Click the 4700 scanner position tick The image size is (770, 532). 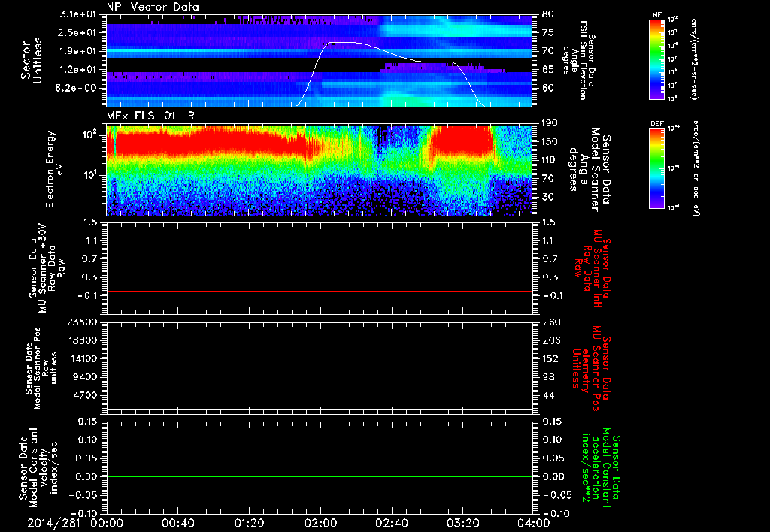[85, 395]
